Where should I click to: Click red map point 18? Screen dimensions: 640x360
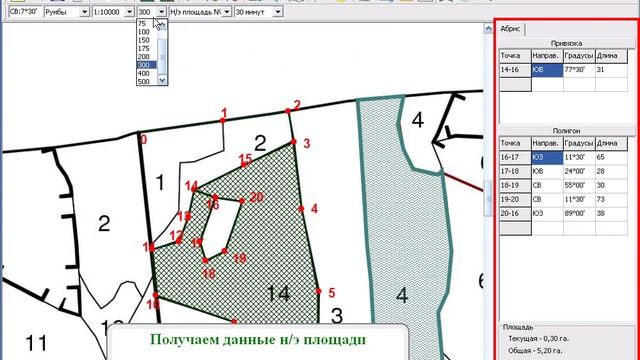click(205, 260)
